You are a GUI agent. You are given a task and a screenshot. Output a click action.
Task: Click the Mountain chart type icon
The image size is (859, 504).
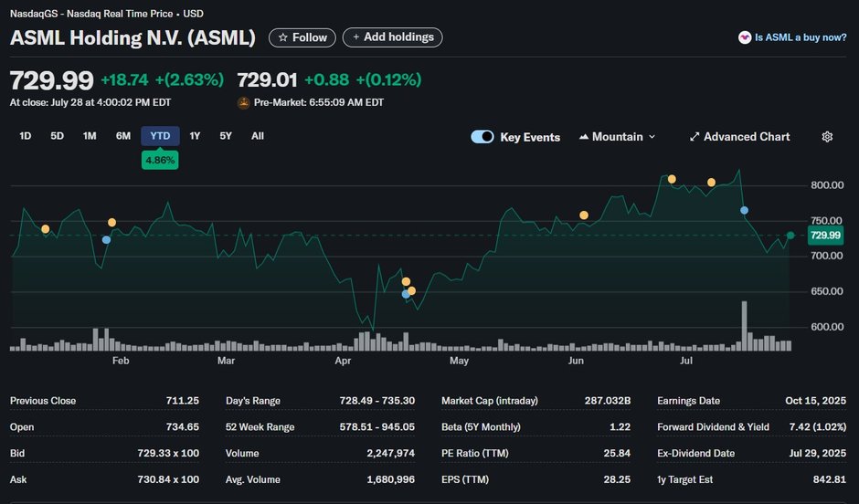pos(584,137)
